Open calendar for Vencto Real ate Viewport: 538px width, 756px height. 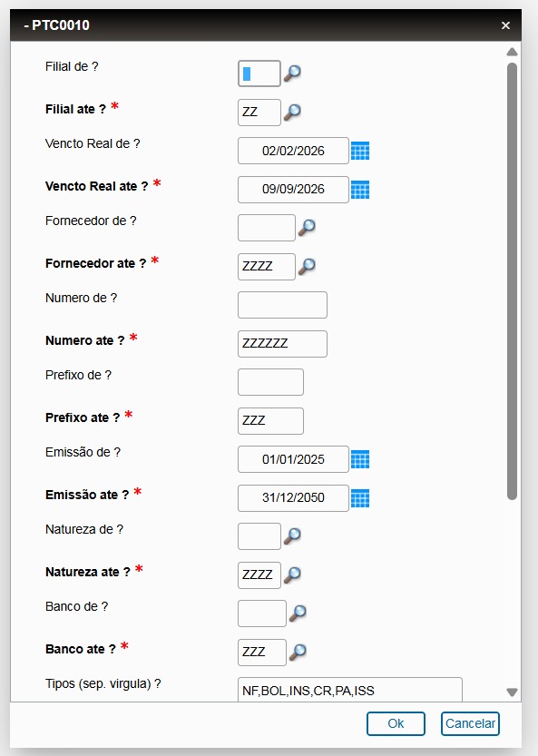tap(360, 190)
